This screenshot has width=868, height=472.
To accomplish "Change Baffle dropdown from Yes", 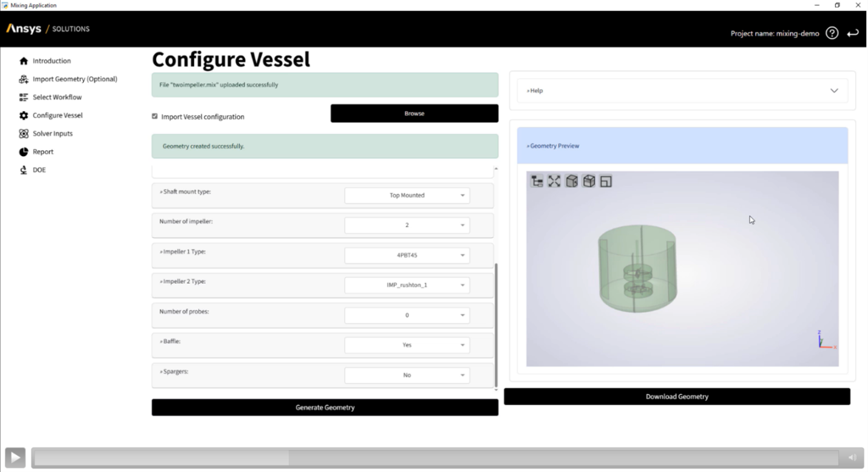I will [x=407, y=345].
